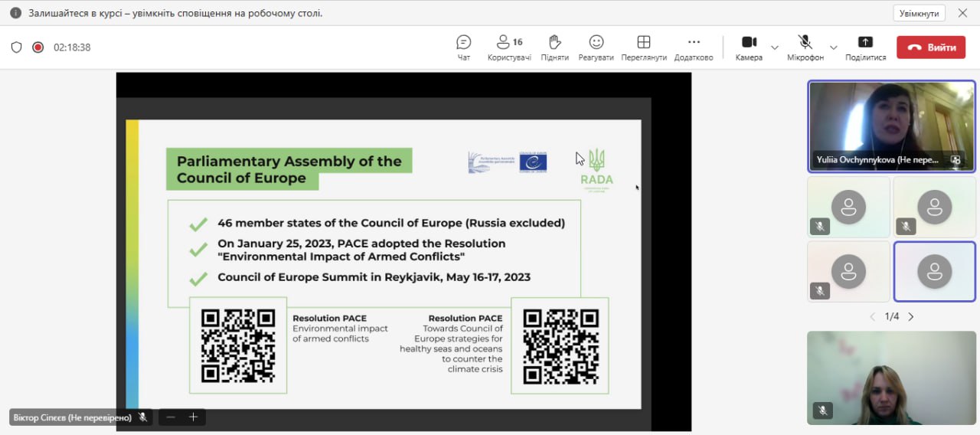Open Переглянути view layout options
Screen dimensions: 980x435
point(644,47)
